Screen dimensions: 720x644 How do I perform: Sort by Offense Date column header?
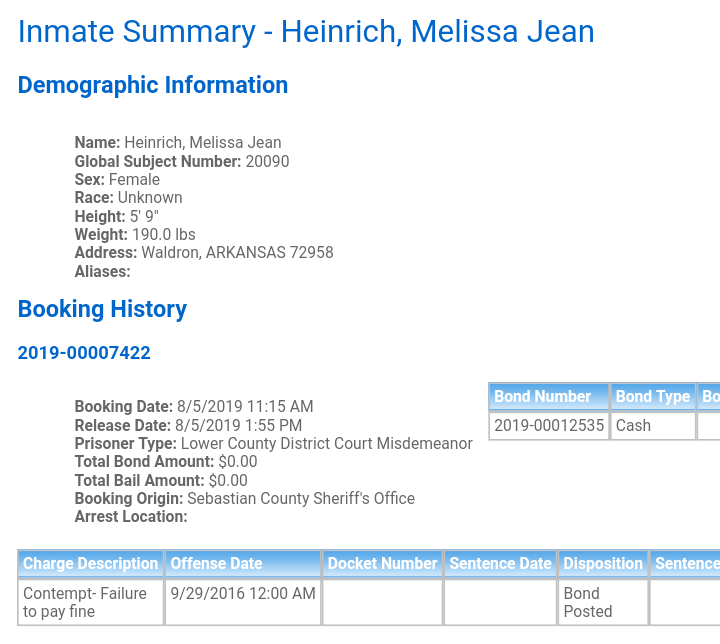coord(243,564)
